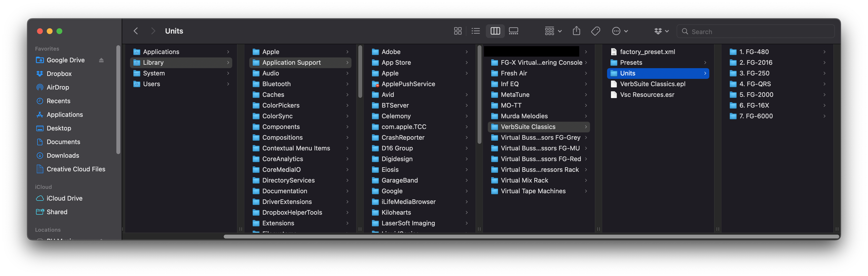
Task: Expand the Caches folder chevron
Action: pyautogui.click(x=347, y=95)
